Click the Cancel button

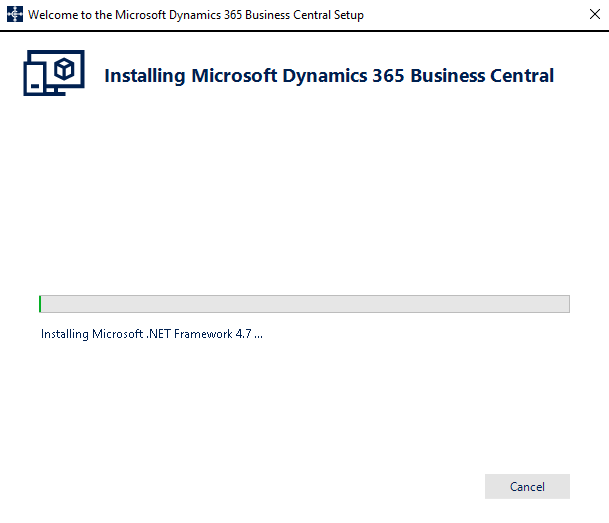tap(527, 487)
